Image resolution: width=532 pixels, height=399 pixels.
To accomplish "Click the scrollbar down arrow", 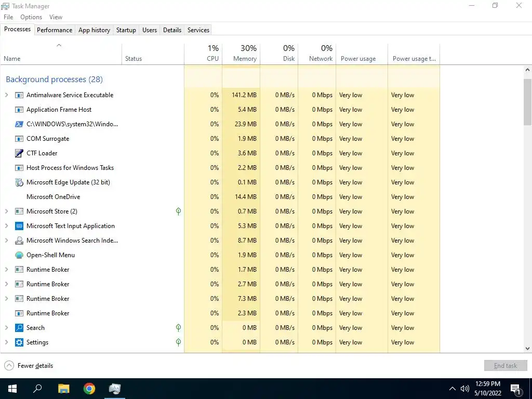I will click(x=527, y=349).
